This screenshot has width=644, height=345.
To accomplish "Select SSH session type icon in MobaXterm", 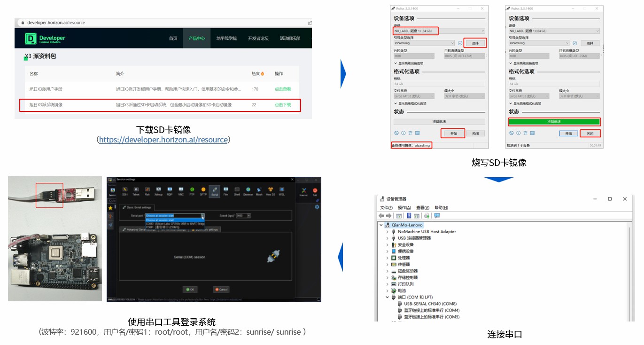I will [124, 191].
